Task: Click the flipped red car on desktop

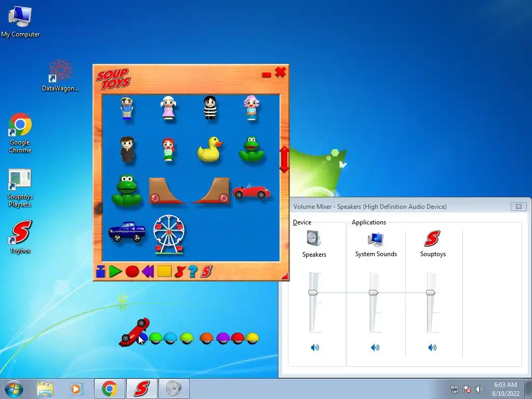Action: (135, 332)
